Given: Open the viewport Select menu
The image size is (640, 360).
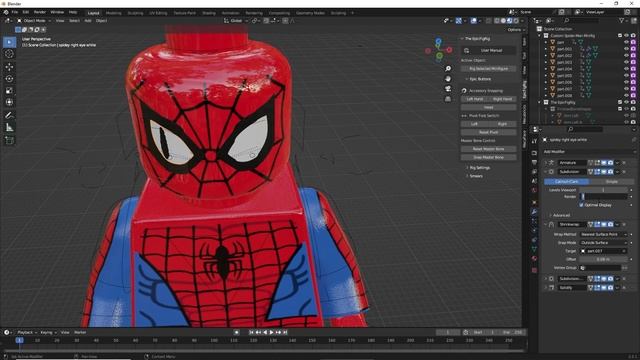Looking at the screenshot, I should (x=74, y=20).
